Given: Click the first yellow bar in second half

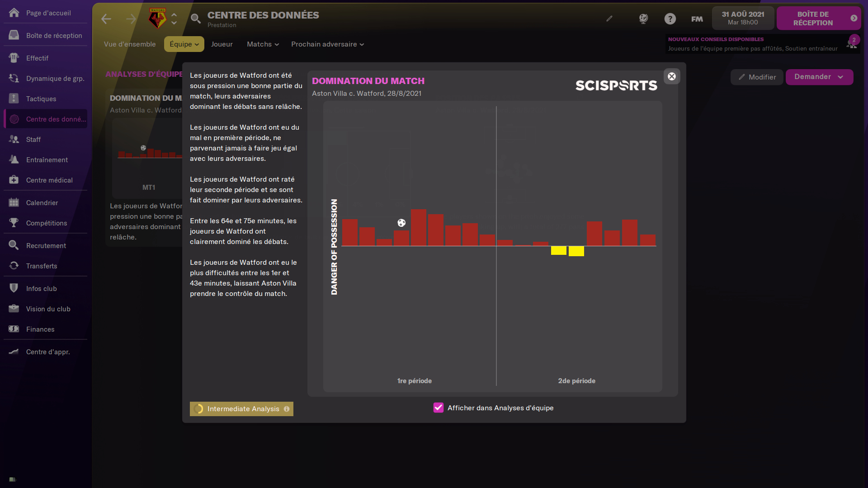Looking at the screenshot, I should 559,251.
